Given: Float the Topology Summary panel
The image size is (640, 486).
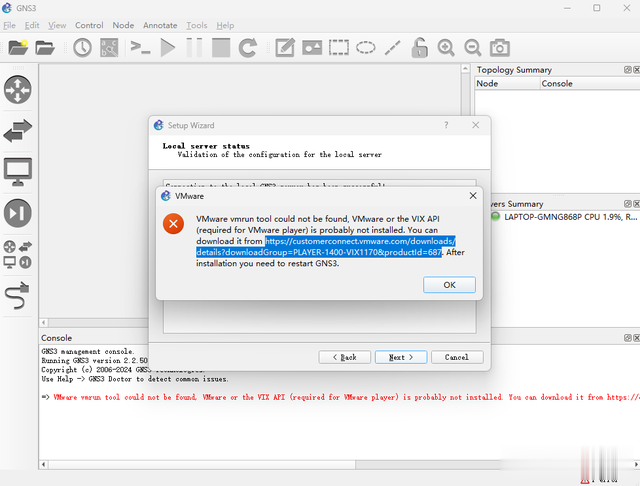Looking at the screenshot, I should pyautogui.click(x=628, y=70).
